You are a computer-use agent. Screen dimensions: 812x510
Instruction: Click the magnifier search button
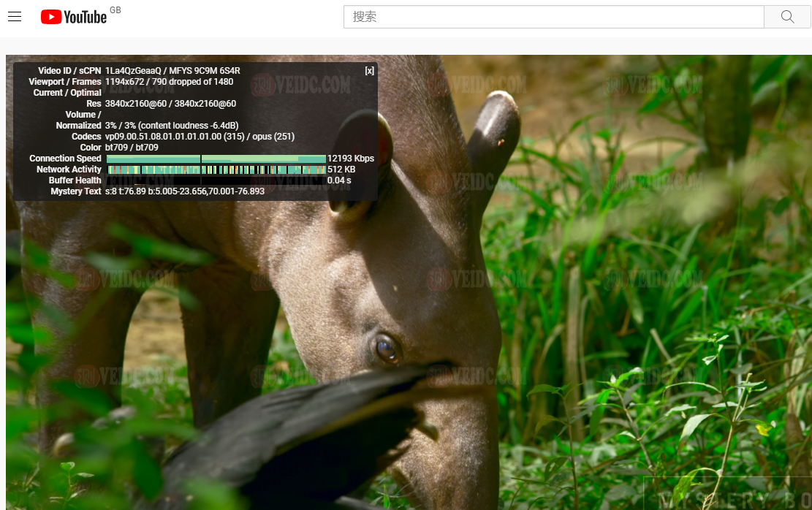tap(787, 17)
